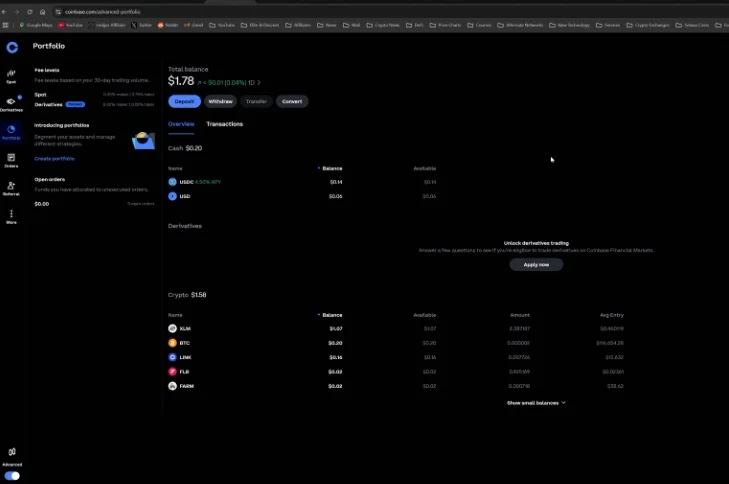Open the Affiliates bookmarks folder
Screen dimensions: 729x484
coord(298,25)
